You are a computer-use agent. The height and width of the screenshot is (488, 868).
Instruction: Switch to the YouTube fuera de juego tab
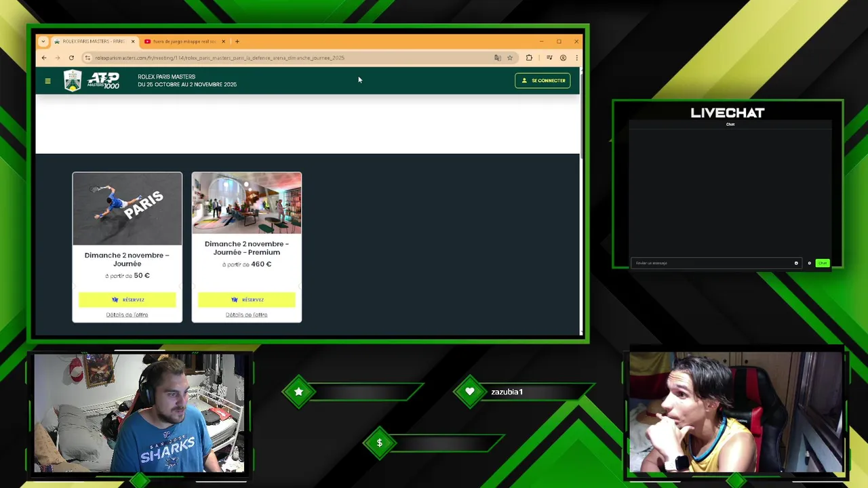(x=183, y=41)
